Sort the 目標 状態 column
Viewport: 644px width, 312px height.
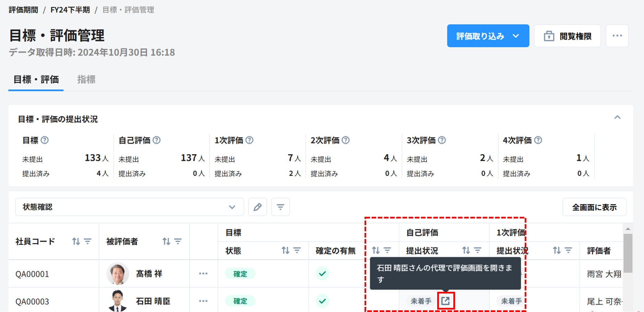tap(285, 251)
